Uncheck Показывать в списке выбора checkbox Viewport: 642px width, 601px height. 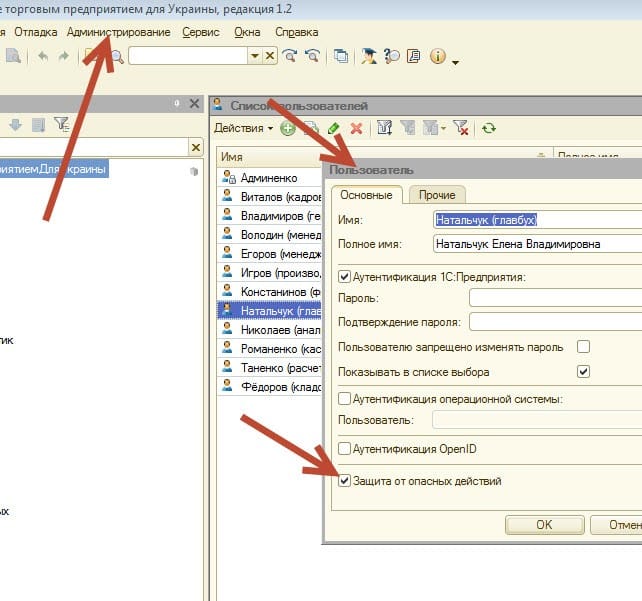tap(584, 372)
